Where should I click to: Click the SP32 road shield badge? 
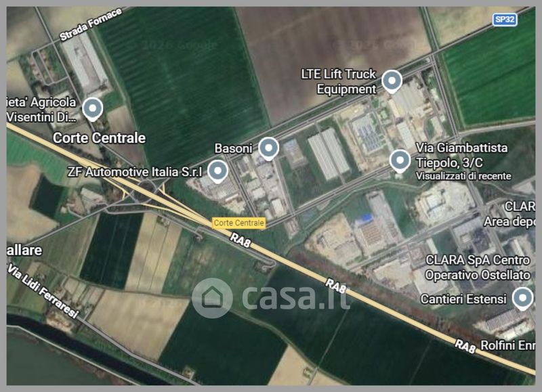pyautogui.click(x=505, y=20)
